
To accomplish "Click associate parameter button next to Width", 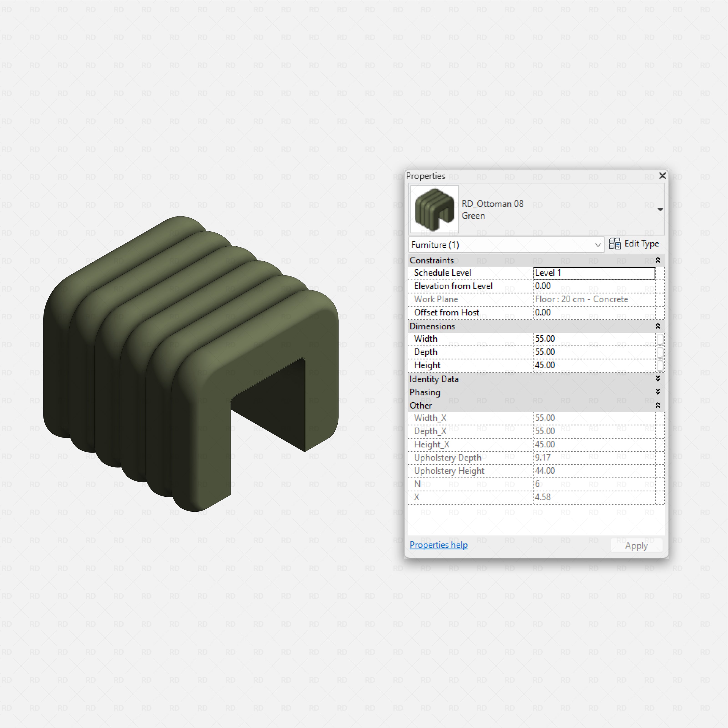I will tap(661, 339).
